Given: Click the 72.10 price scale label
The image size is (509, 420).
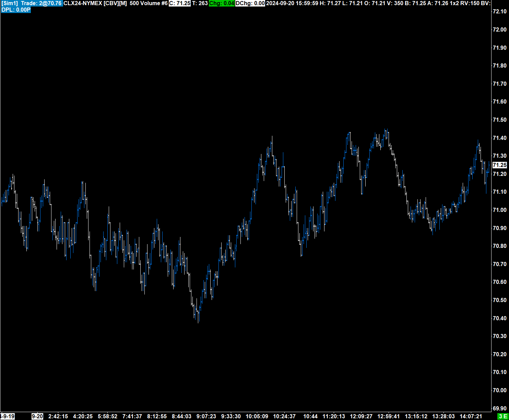Looking at the screenshot, I should click(x=499, y=11).
